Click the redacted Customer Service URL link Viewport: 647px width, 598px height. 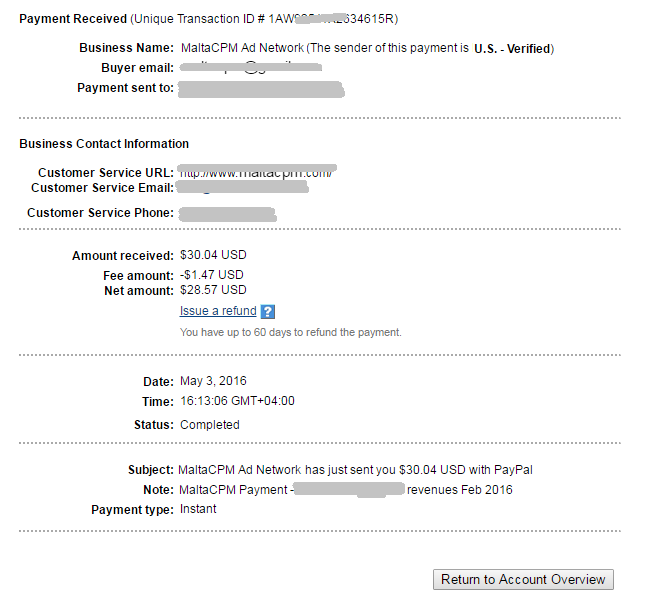(257, 172)
